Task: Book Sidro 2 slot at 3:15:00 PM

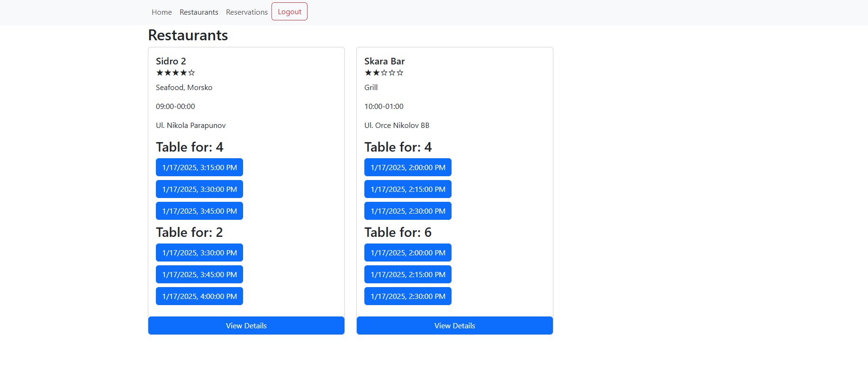Action: [199, 168]
